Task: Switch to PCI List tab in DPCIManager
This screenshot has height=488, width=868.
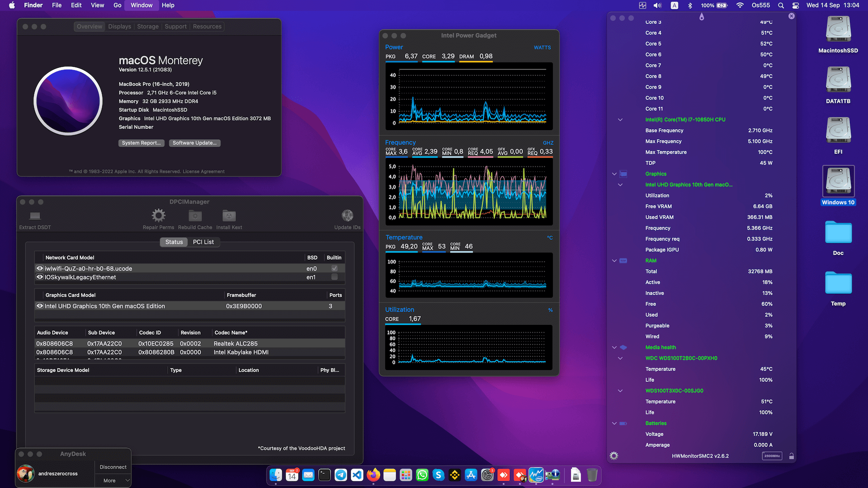Action: 203,242
